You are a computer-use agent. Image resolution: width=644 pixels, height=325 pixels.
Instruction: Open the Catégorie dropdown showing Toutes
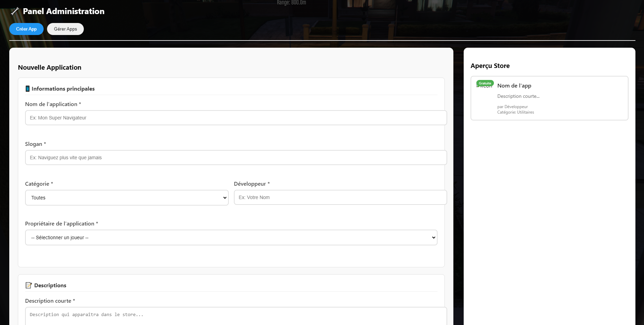pos(127,198)
